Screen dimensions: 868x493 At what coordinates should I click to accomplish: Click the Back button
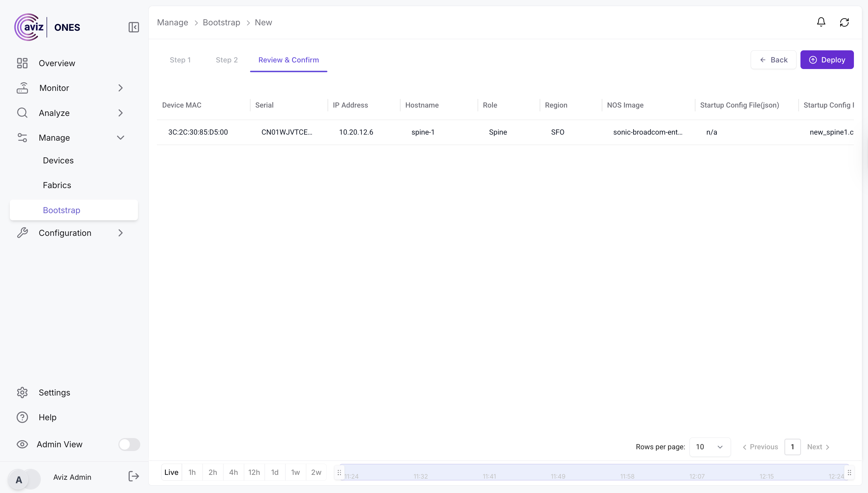tap(773, 60)
